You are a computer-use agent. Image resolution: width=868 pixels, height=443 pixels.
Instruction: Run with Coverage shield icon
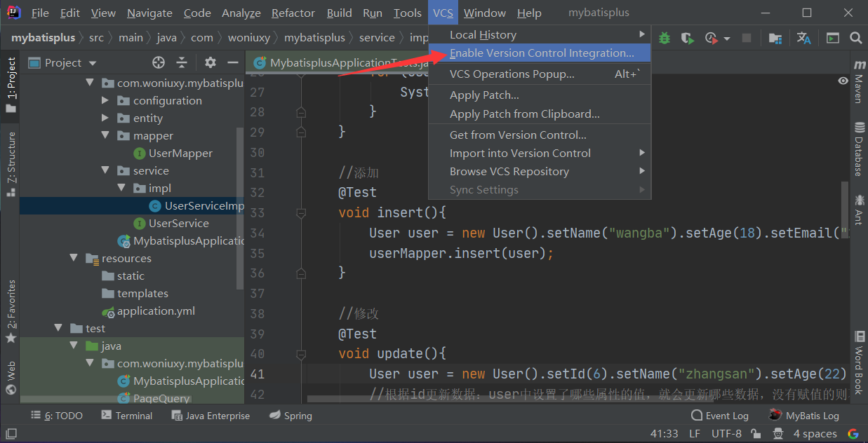point(687,38)
